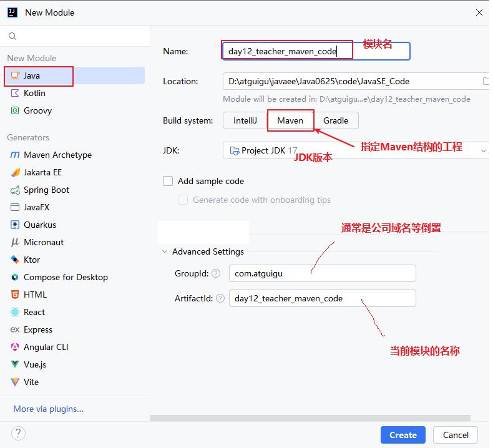493x448 pixels.
Task: Focus the generator search field
Action: [x=75, y=36]
